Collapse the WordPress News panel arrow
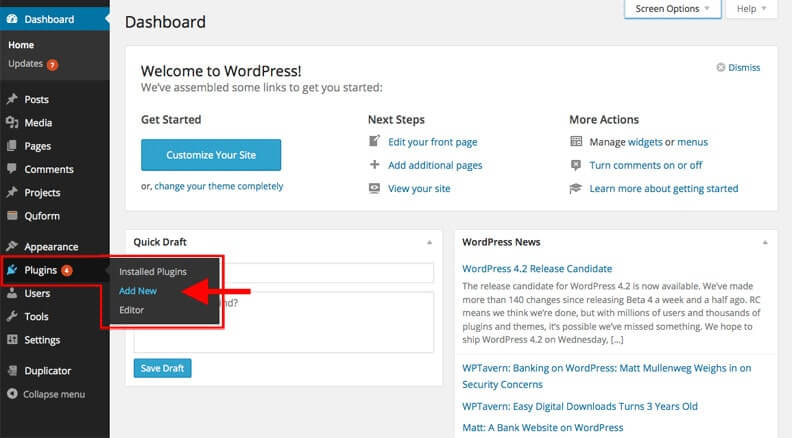The image size is (792, 438). coord(765,242)
